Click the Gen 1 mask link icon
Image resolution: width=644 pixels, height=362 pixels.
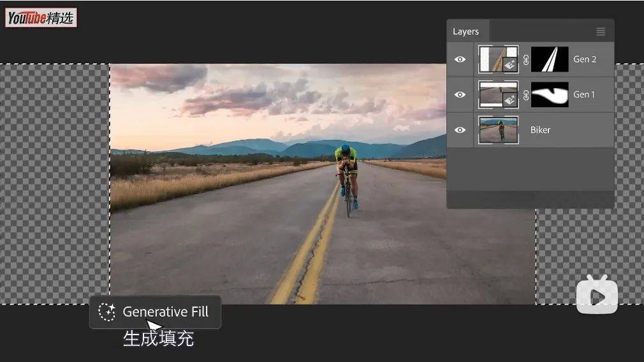click(x=525, y=95)
